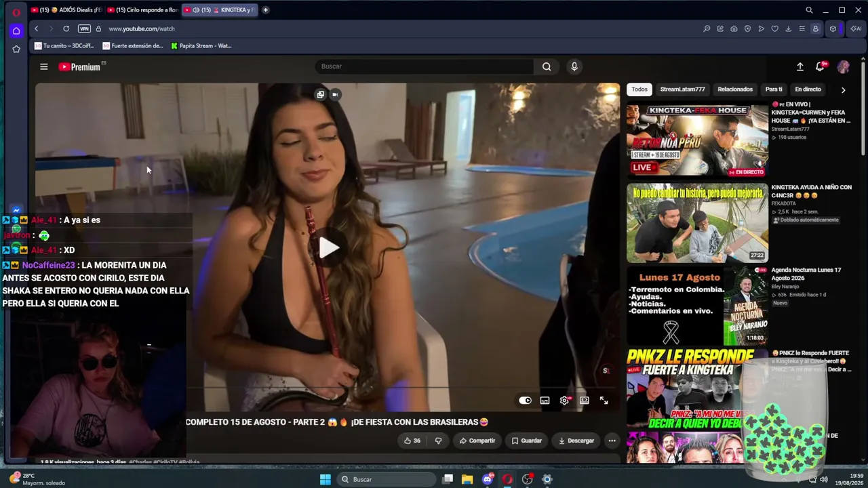Go back with the browser back arrow
The width and height of the screenshot is (868, 488).
pyautogui.click(x=36, y=28)
